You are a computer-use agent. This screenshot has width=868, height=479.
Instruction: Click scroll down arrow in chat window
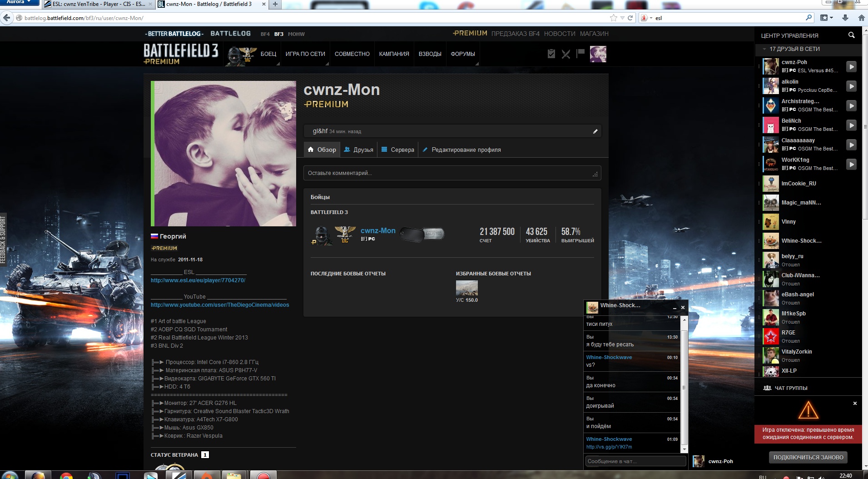(x=684, y=449)
